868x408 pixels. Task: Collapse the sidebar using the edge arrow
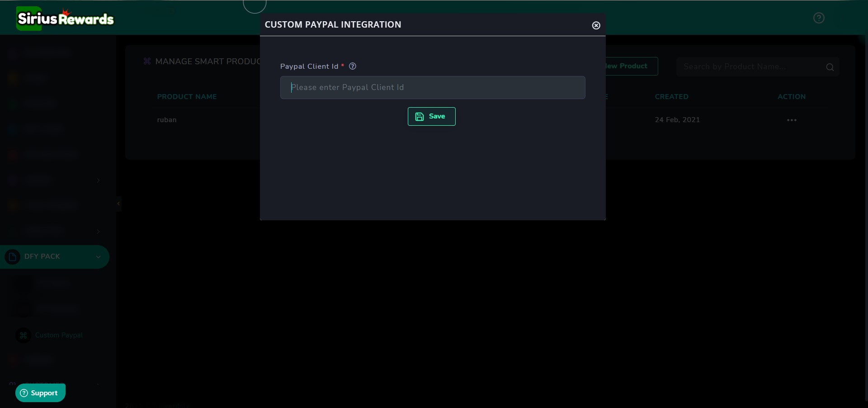[x=118, y=204]
